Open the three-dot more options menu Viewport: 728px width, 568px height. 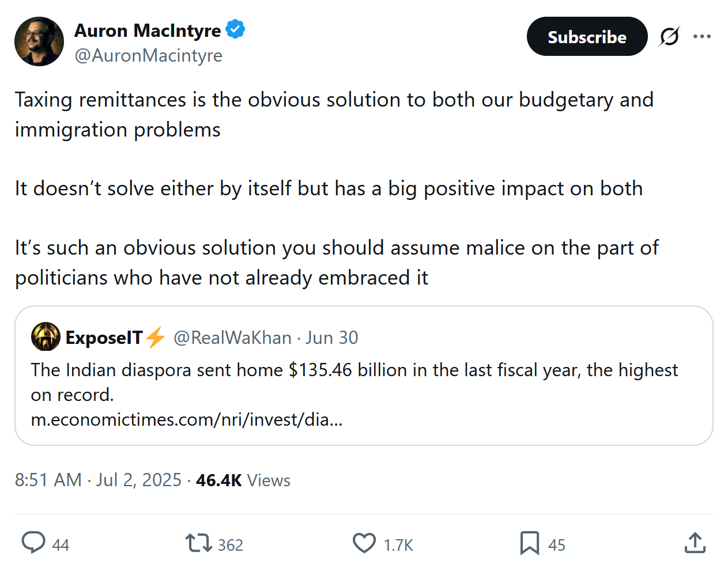702,37
